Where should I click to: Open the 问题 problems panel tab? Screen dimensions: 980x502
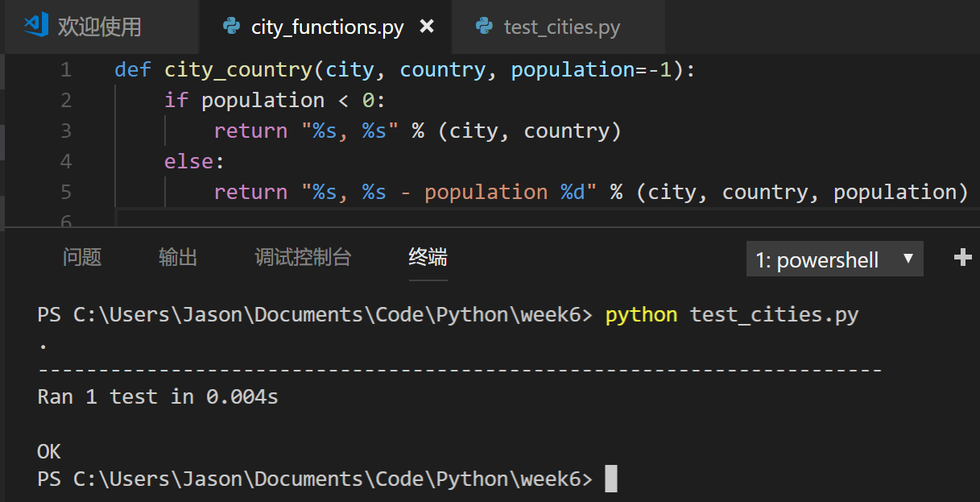82,257
